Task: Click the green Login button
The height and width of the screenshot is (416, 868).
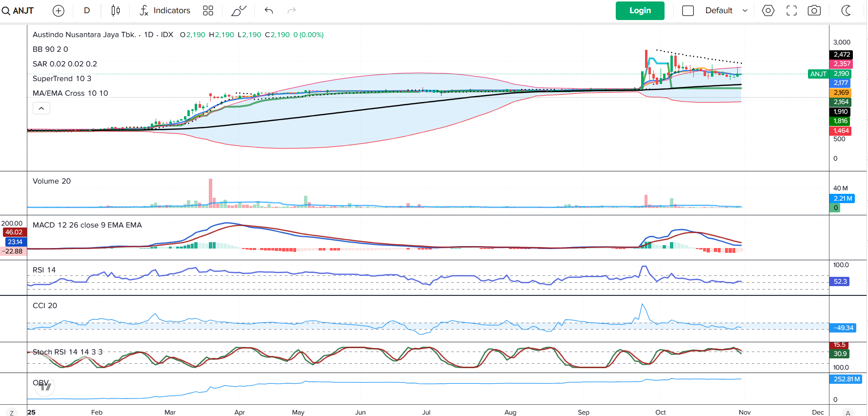Action: [640, 11]
